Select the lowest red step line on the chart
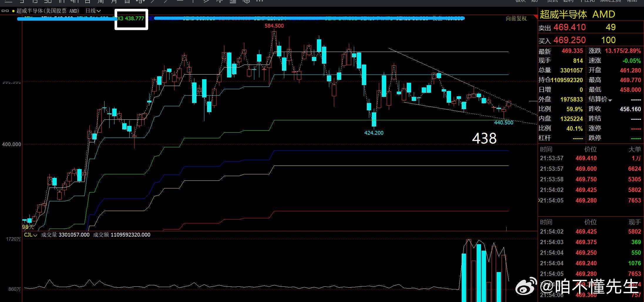 tap(391, 211)
